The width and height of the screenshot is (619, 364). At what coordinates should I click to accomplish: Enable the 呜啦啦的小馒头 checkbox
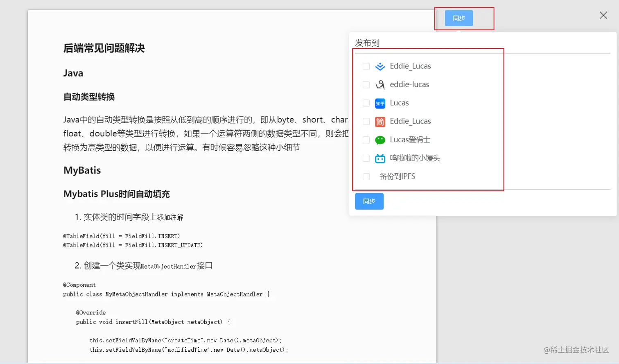[x=366, y=158]
